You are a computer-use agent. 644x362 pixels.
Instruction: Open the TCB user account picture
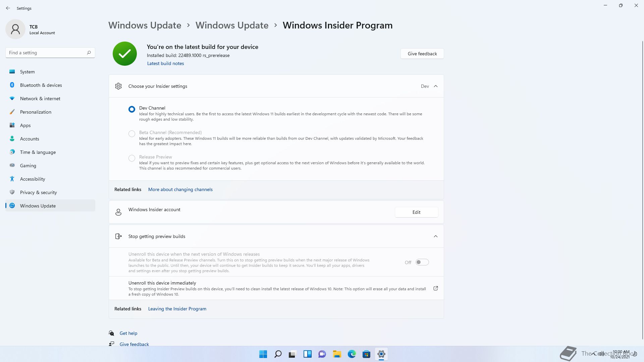[15, 29]
